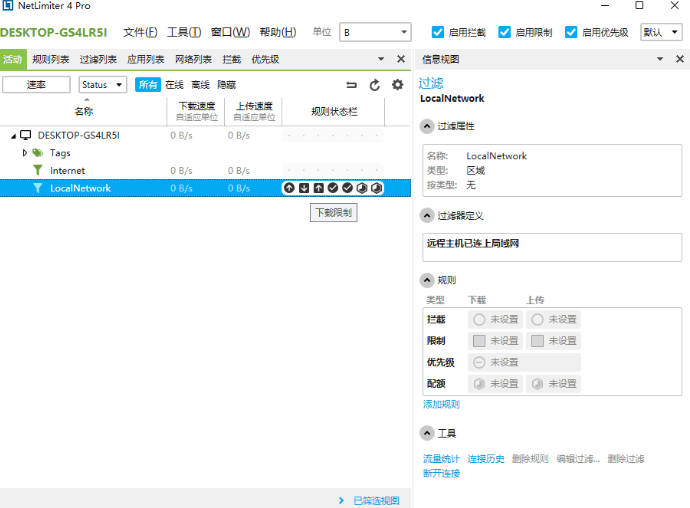The image size is (690, 508).
Task: Click the refresh icon in activity toolbar
Action: pyautogui.click(x=374, y=85)
